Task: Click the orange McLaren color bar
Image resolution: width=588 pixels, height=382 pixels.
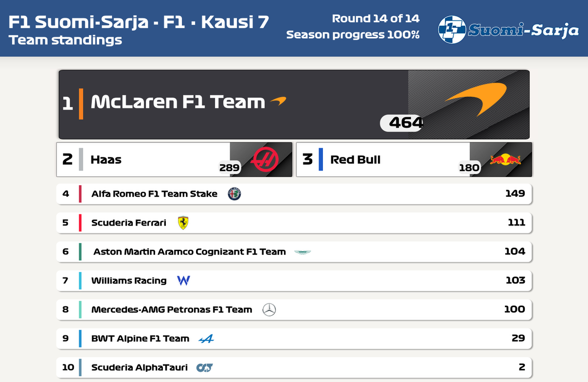Action: point(81,104)
